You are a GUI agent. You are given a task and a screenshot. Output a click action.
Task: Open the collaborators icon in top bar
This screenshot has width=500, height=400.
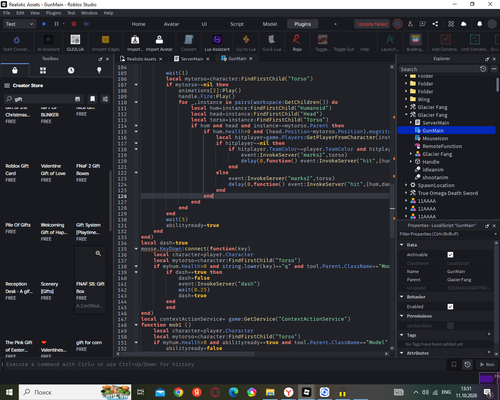pyautogui.click(x=410, y=24)
